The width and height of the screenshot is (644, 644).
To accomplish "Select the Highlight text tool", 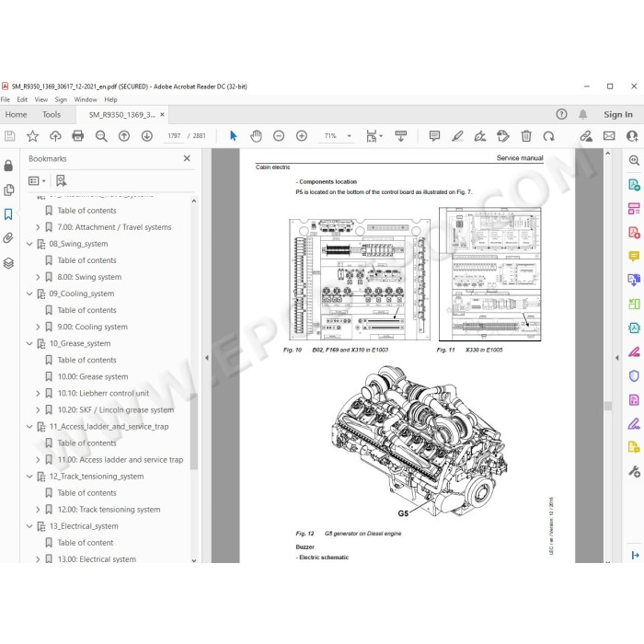I will [x=457, y=136].
